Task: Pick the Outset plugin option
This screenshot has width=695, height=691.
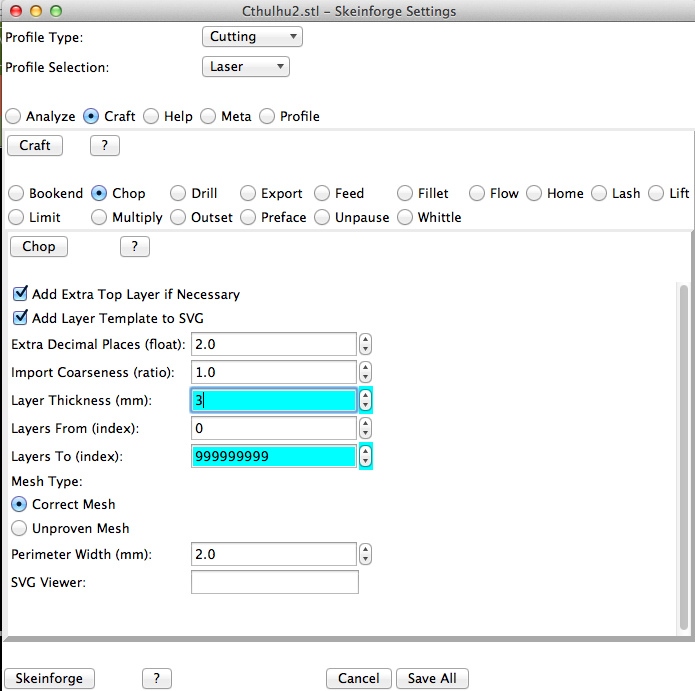Action: [x=178, y=218]
